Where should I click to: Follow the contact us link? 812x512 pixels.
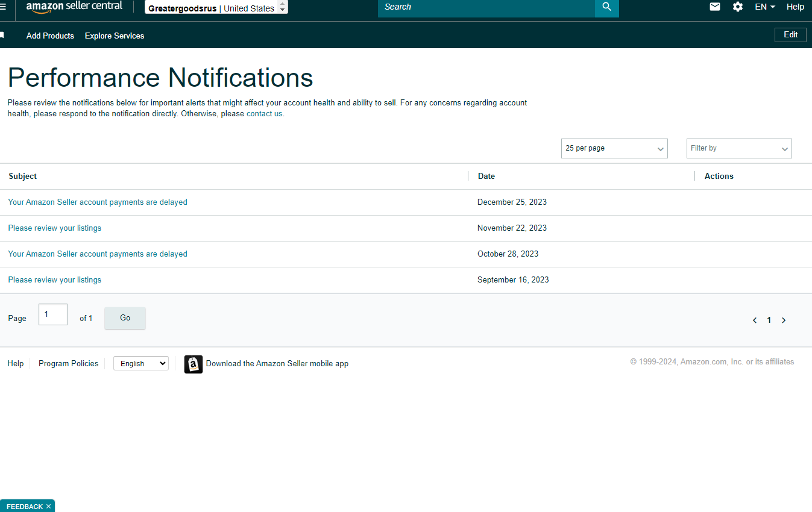pyautogui.click(x=265, y=113)
